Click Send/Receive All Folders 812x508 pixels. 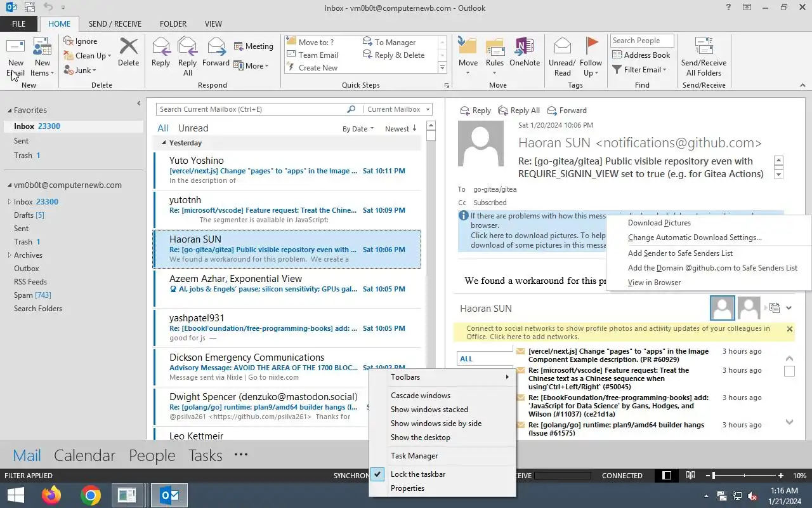tap(704, 57)
